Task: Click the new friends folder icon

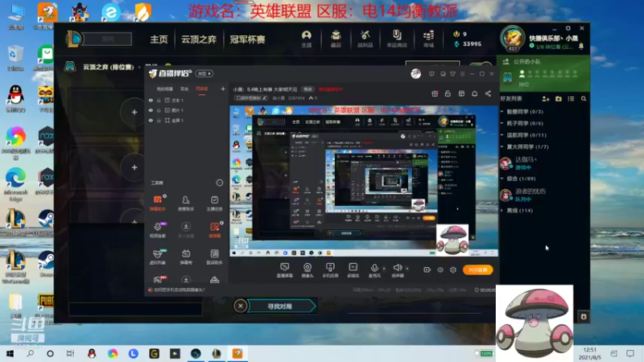Action: (x=559, y=99)
